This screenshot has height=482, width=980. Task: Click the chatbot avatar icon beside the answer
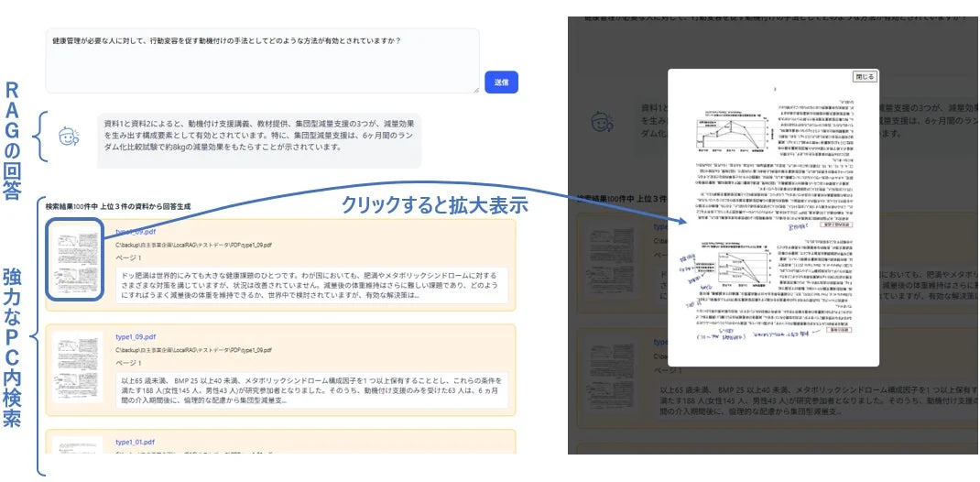point(68,137)
